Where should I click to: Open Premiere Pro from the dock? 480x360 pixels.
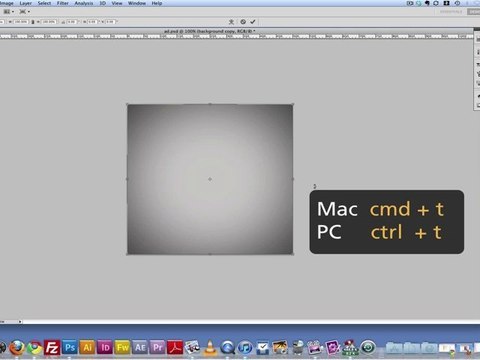[x=158, y=348]
